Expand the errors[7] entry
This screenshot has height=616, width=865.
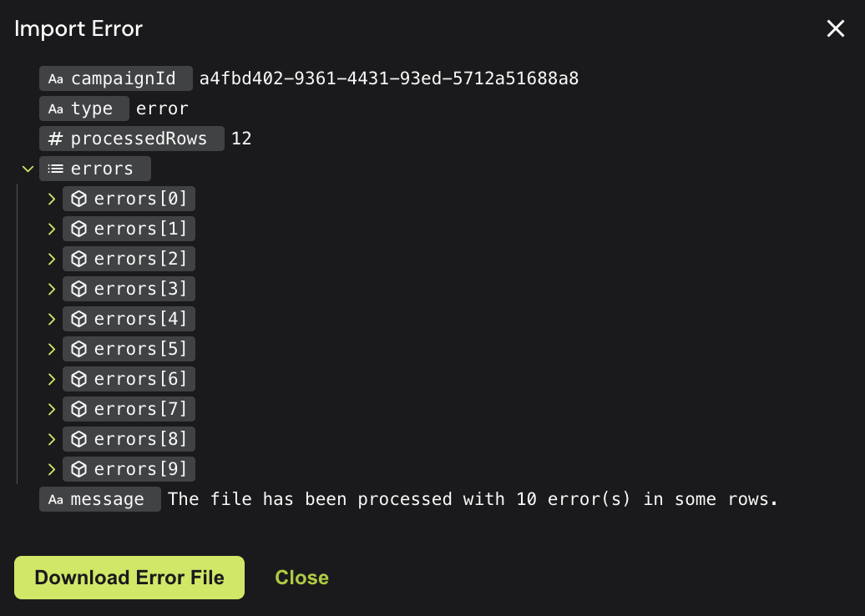coord(52,409)
